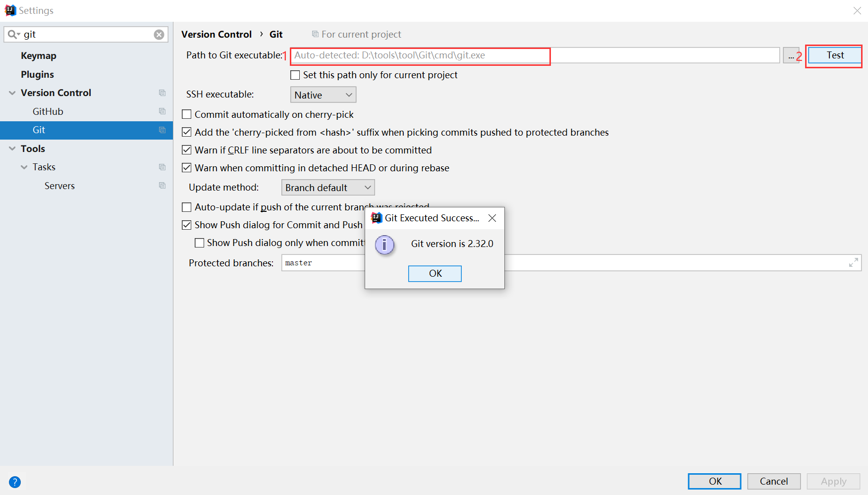
Task: Select Servers under Tasks
Action: point(59,186)
